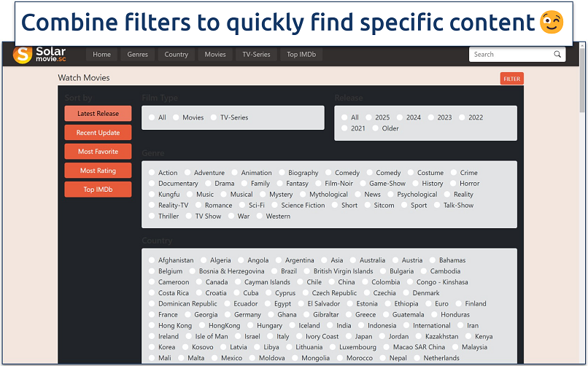Viewport: 588px width, 366px height.
Task: Check the Congo - Kinshasa country
Action: pos(410,281)
